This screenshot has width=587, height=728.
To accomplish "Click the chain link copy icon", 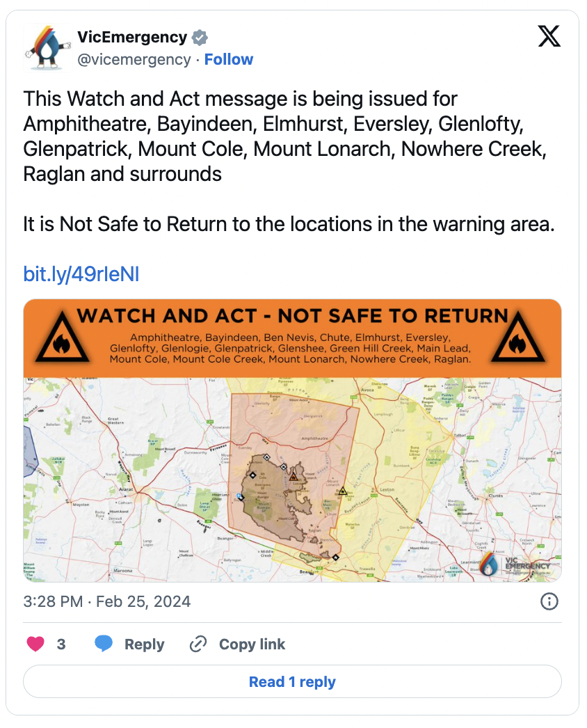I will point(198,644).
